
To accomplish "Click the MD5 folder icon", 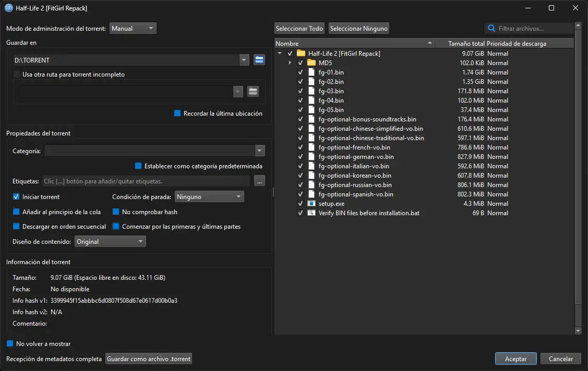I will click(x=311, y=63).
